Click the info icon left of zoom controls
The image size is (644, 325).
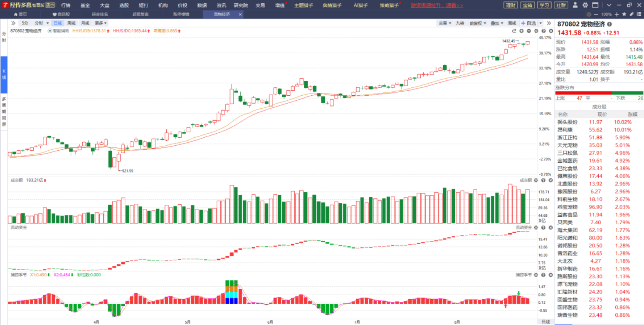pos(590,14)
